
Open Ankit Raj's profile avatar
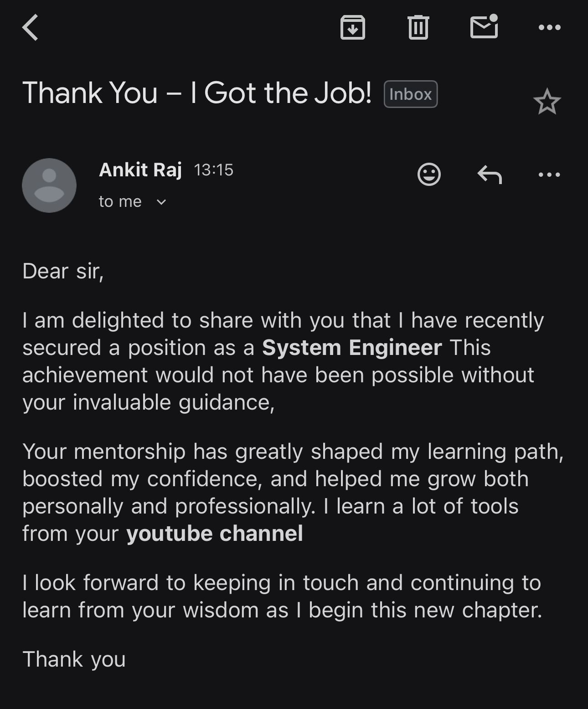[49, 185]
